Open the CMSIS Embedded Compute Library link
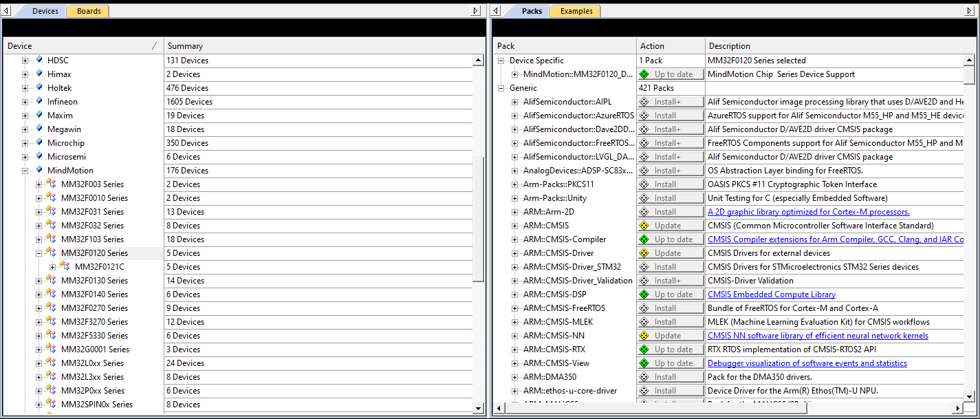The height and width of the screenshot is (419, 980). point(771,294)
